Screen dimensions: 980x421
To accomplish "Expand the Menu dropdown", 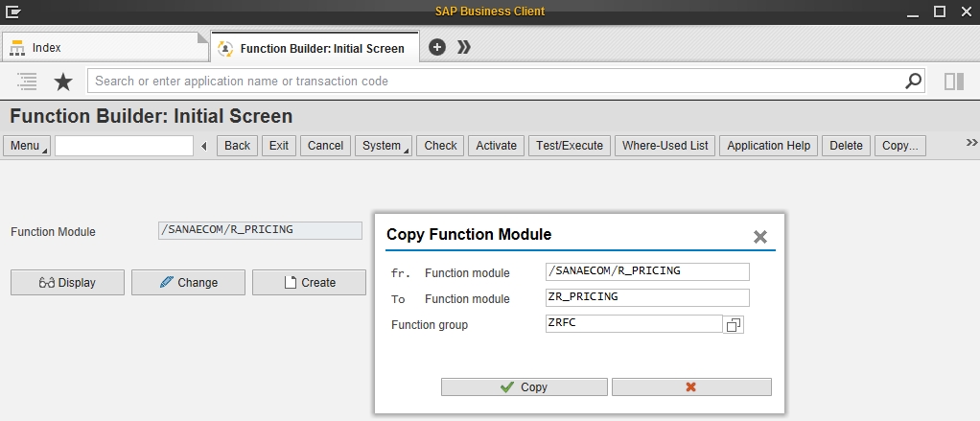I will pyautogui.click(x=27, y=146).
